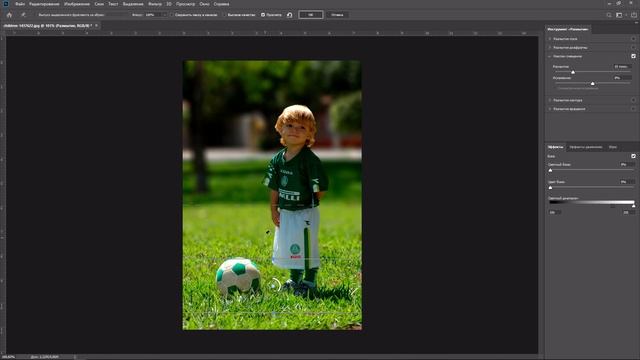Close the document tab
640x360 pixels.
(96, 26)
